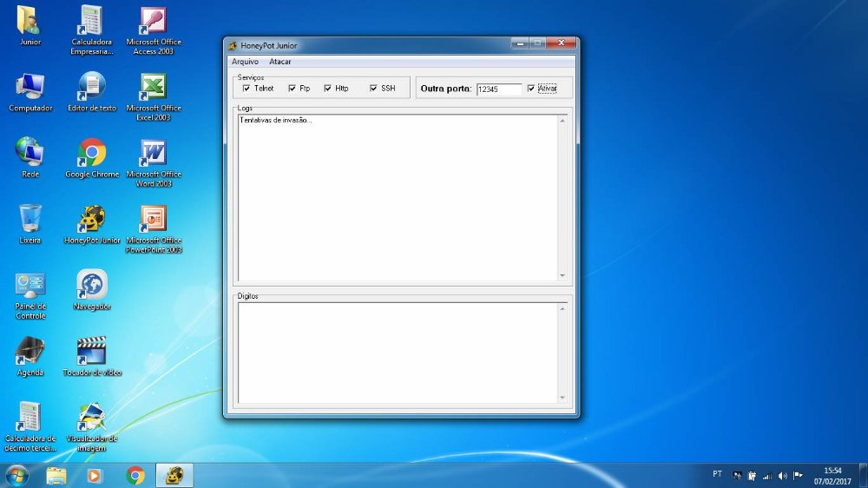Open the HoneyPot Junior desktop shortcut
Image resolution: width=868 pixels, height=488 pixels.
tap(92, 220)
